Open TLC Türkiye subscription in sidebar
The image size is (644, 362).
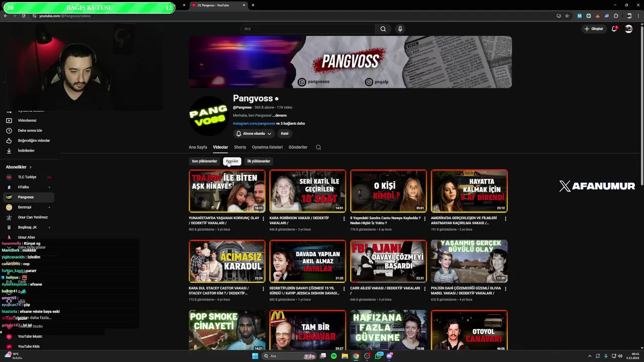click(x=30, y=177)
